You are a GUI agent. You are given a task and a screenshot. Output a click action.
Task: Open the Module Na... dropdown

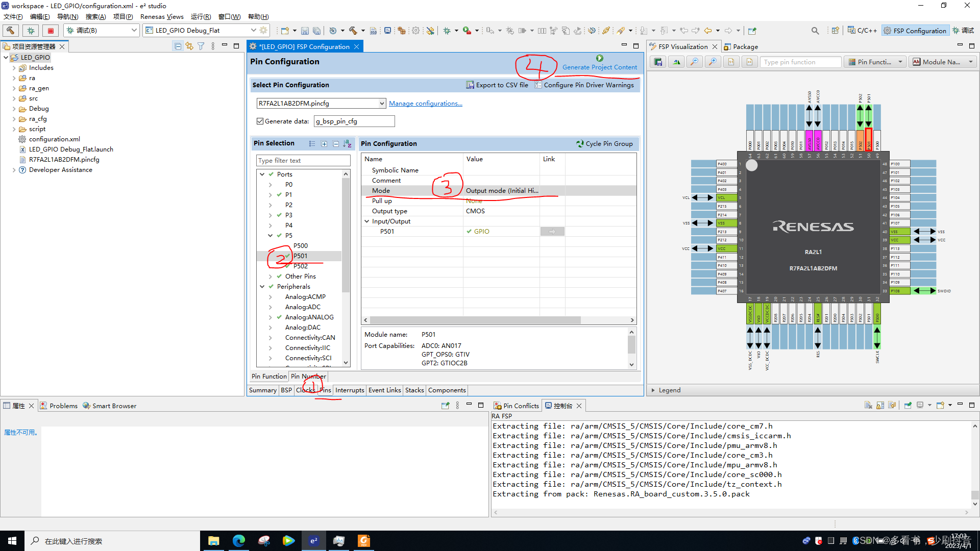pyautogui.click(x=943, y=62)
